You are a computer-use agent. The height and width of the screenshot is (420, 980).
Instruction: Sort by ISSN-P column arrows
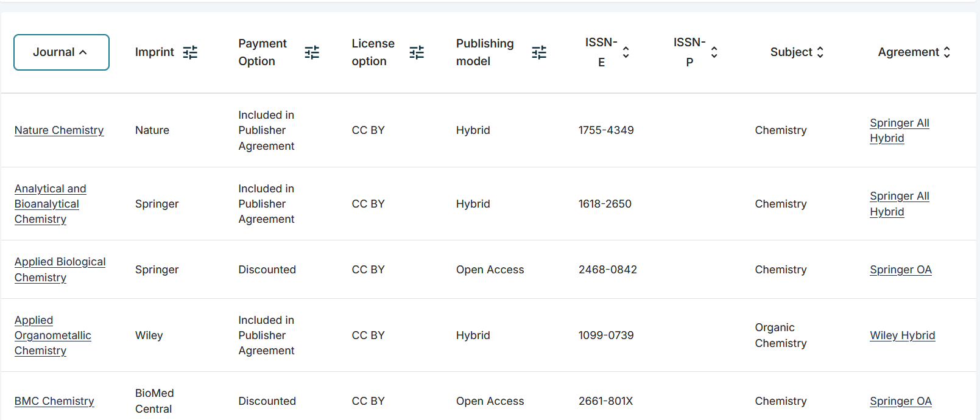(714, 52)
